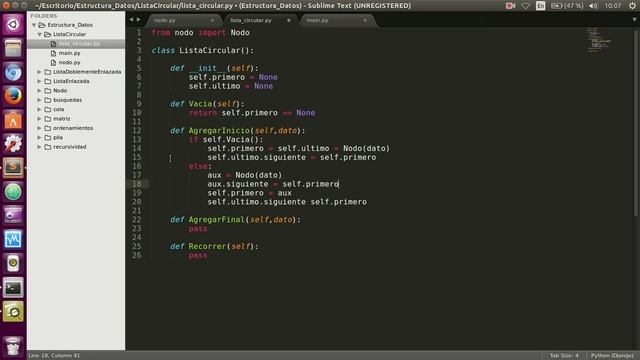Open the sound volume indicator
Screen dimensions: 640x360
tap(593, 6)
